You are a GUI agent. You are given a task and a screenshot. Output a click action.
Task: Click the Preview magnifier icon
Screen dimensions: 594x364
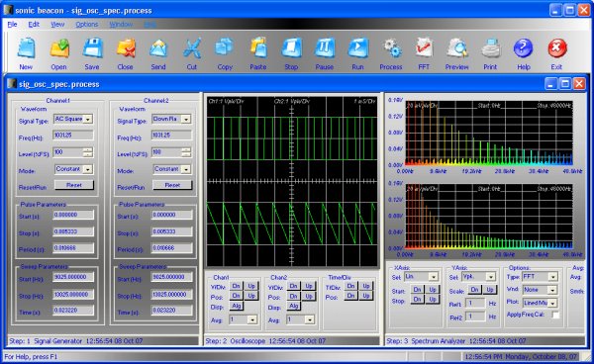pyautogui.click(x=456, y=48)
